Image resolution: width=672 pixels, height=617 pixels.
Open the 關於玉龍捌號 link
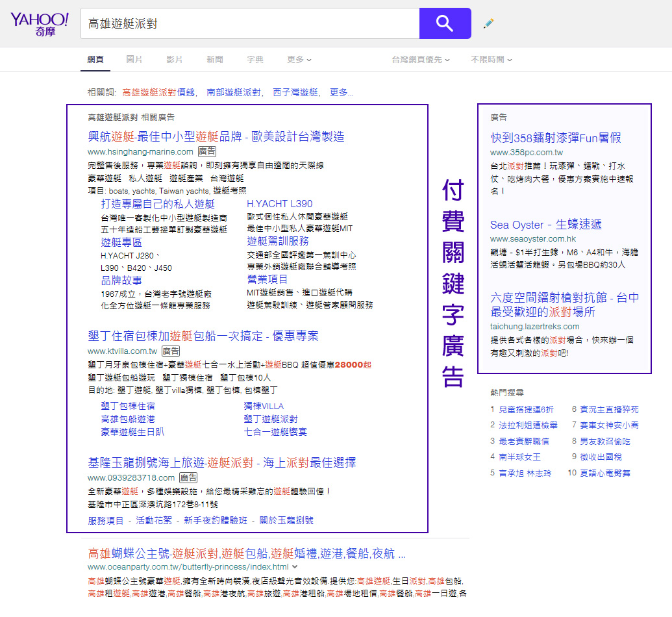pyautogui.click(x=286, y=520)
